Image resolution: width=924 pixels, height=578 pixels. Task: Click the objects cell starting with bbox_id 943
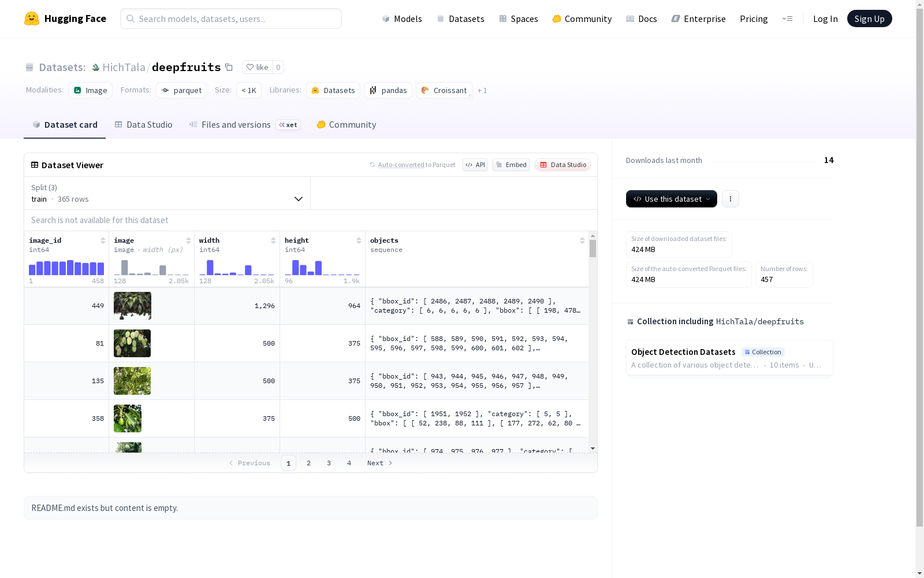477,381
